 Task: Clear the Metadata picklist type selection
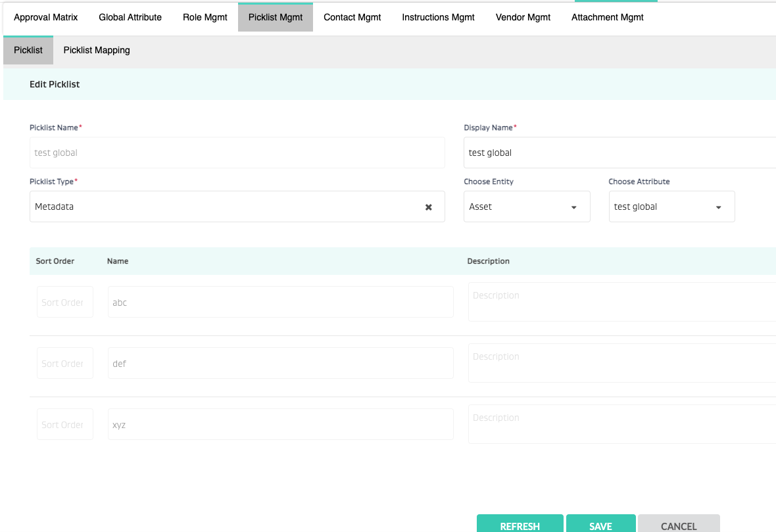coord(428,207)
